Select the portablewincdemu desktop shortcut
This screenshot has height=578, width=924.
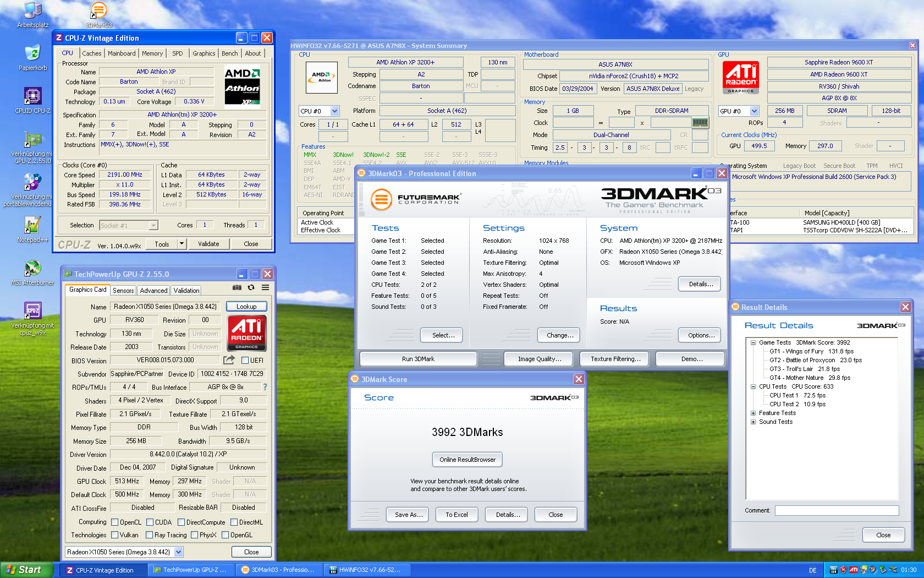(x=28, y=190)
